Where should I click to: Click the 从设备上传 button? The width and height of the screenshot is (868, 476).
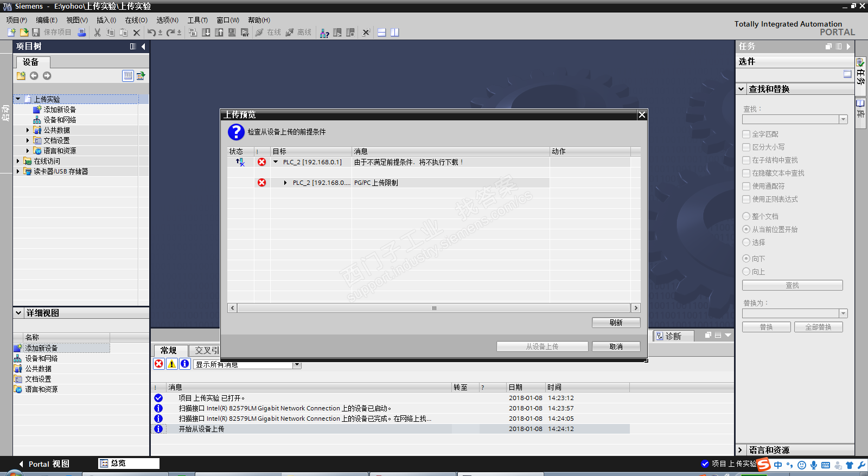(x=542, y=346)
